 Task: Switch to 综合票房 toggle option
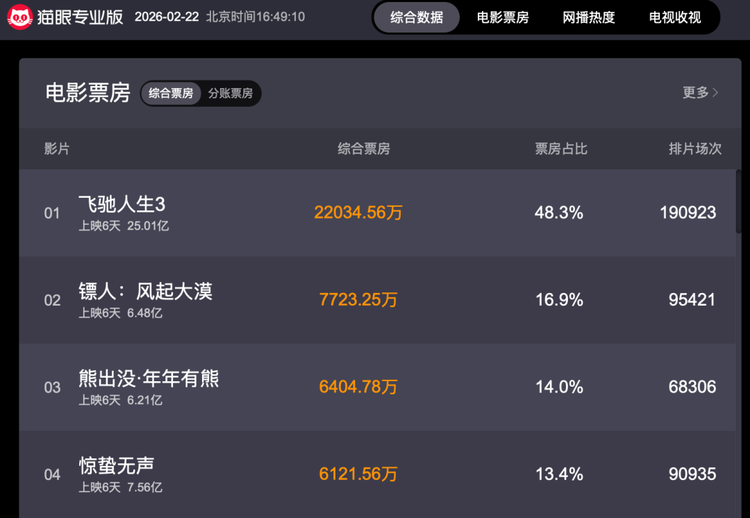(171, 94)
